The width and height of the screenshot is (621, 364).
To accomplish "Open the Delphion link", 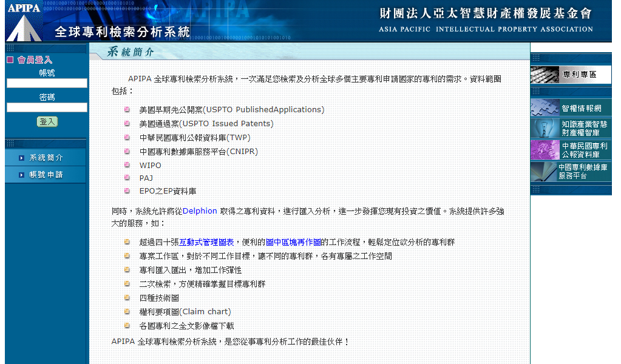I will click(x=200, y=211).
